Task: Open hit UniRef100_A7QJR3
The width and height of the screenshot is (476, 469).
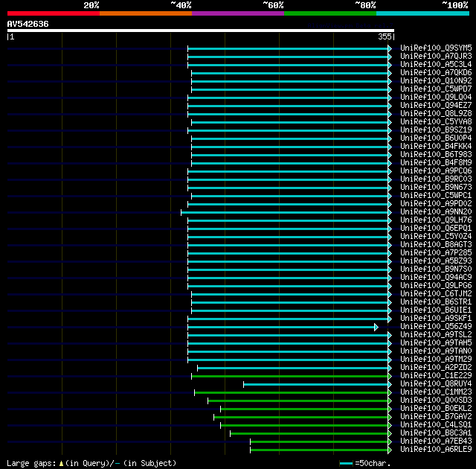Action: [436, 56]
